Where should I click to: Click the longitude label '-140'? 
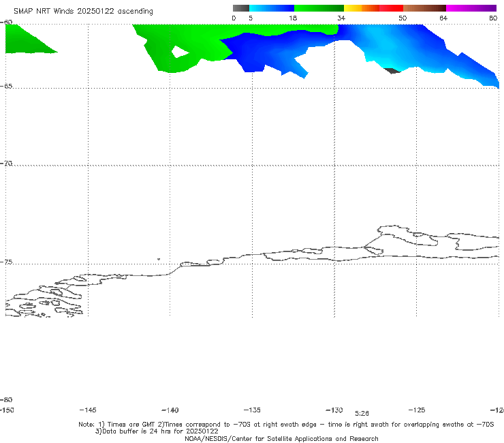(170, 410)
